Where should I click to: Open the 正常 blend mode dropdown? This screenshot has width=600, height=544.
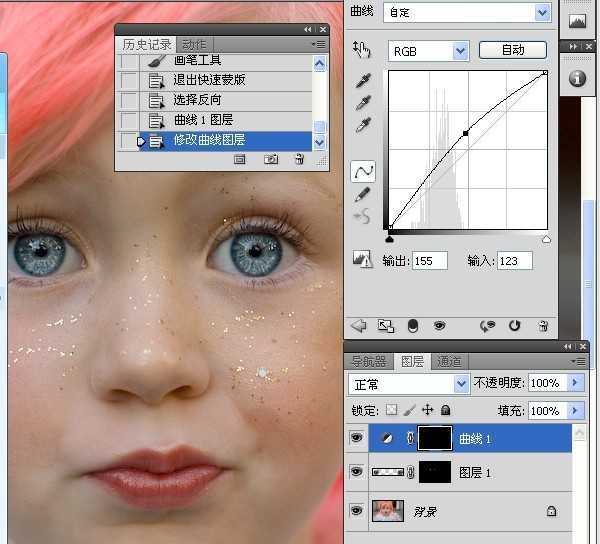coord(461,383)
